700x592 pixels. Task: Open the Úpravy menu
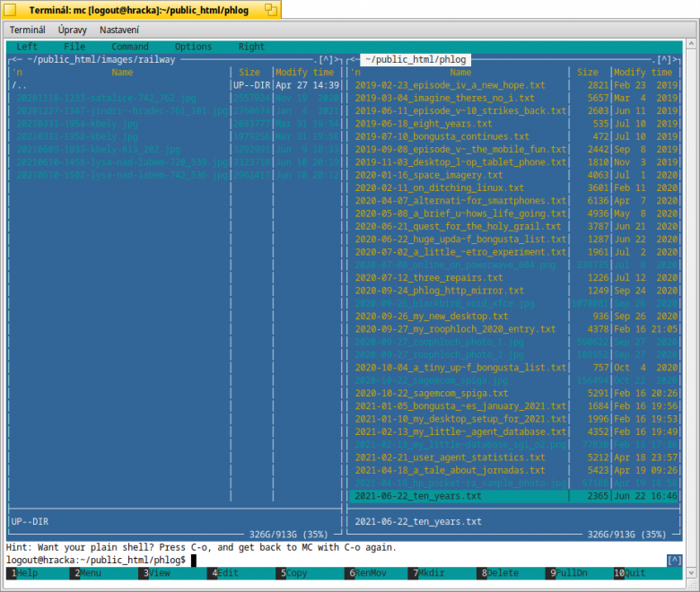73,30
